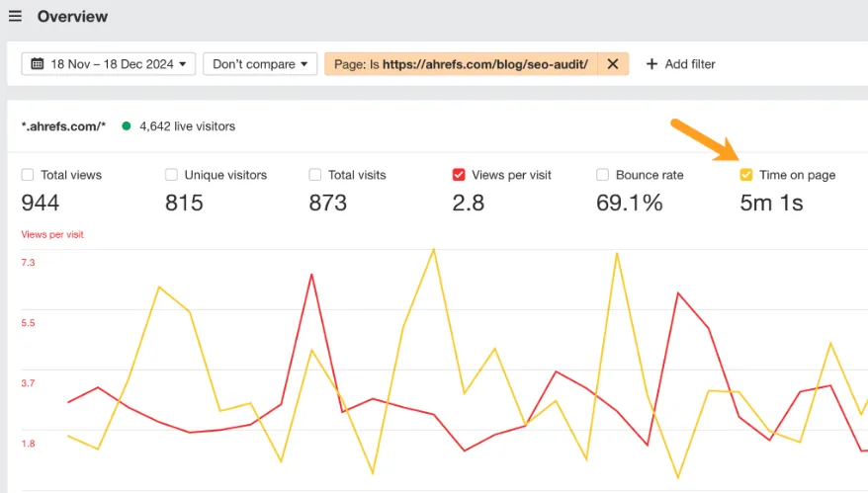Remove the Page filter with X
The width and height of the screenshot is (868, 493).
(613, 63)
